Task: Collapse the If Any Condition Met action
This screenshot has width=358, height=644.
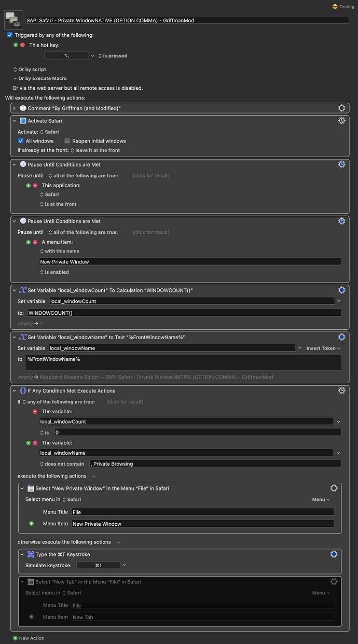Action: pyautogui.click(x=15, y=390)
